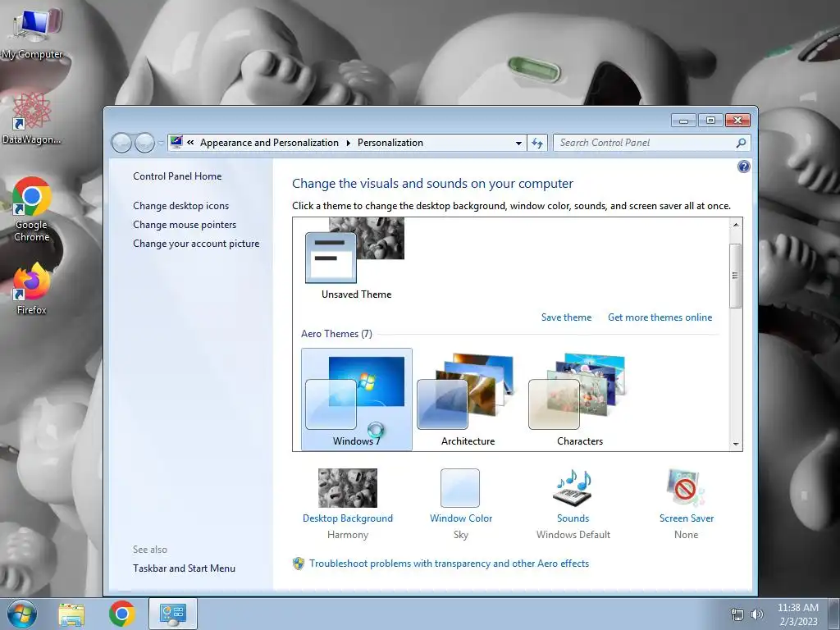Click the search magnifier icon
840x630 pixels.
coord(741,143)
